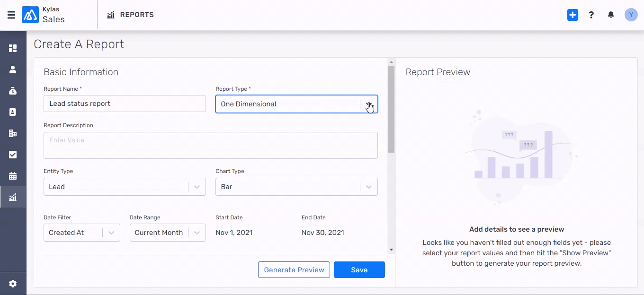Open Meetings calendar icon in sidebar
Viewport: 644px width, 295px height.
(13, 176)
